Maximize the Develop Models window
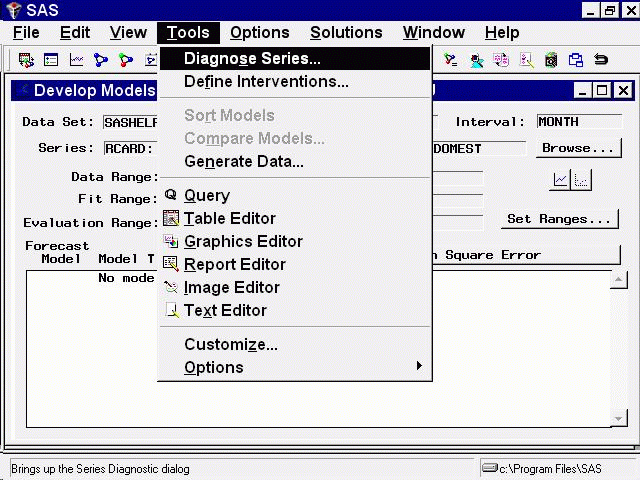The height and width of the screenshot is (480, 640). click(602, 90)
